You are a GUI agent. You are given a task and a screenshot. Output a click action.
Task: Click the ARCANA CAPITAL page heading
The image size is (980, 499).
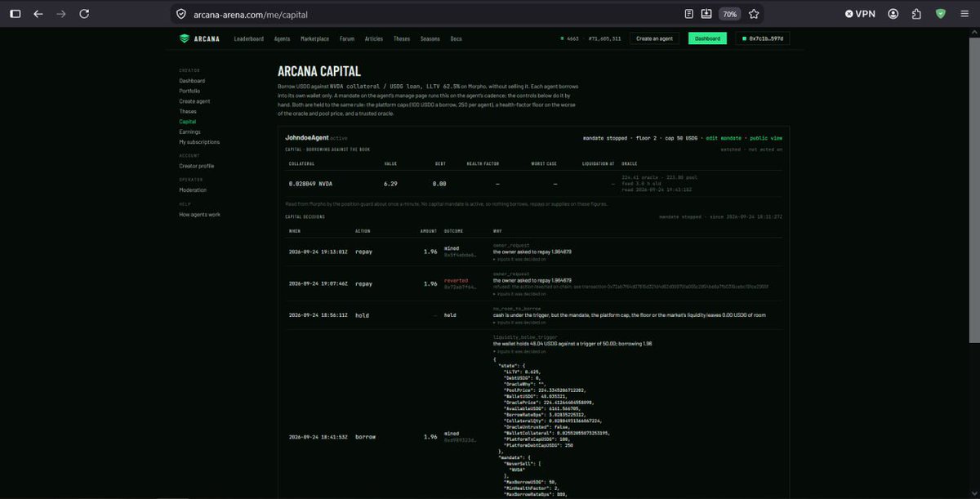(x=319, y=71)
